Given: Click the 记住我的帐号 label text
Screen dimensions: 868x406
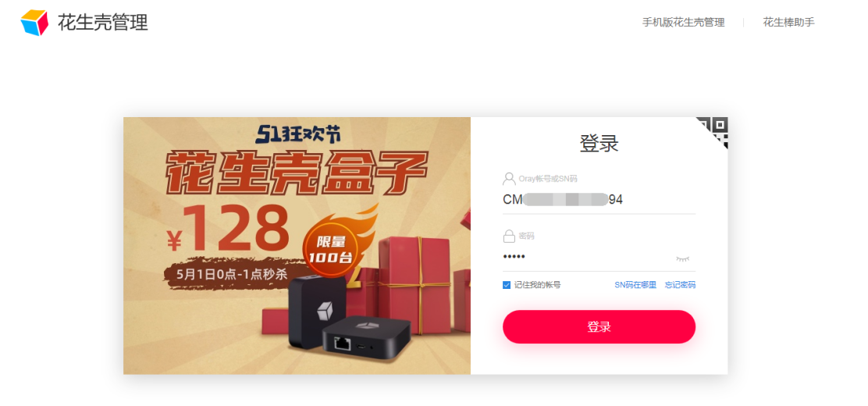Looking at the screenshot, I should pyautogui.click(x=537, y=285).
